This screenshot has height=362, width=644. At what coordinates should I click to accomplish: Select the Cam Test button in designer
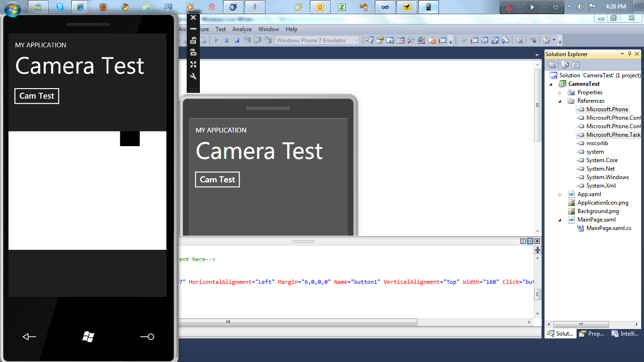pos(217,180)
